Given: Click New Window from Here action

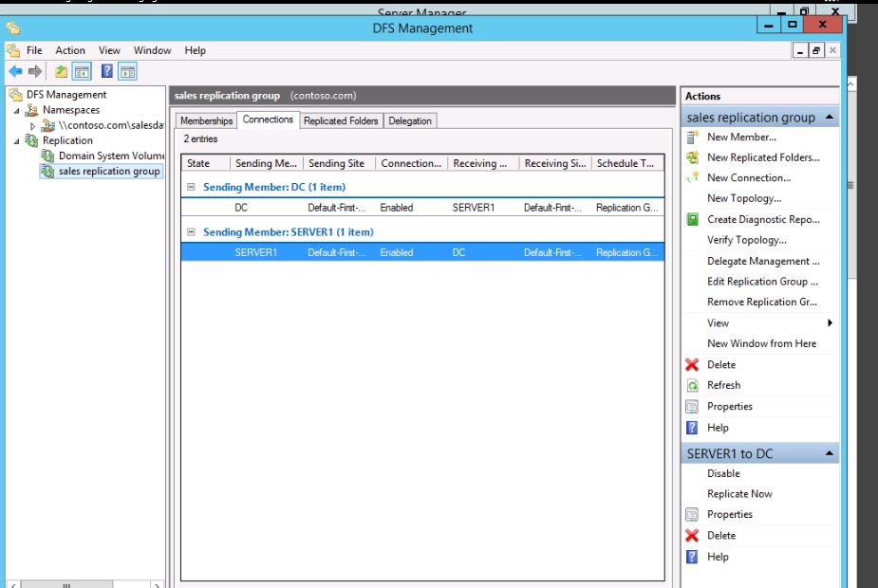Looking at the screenshot, I should pos(761,343).
